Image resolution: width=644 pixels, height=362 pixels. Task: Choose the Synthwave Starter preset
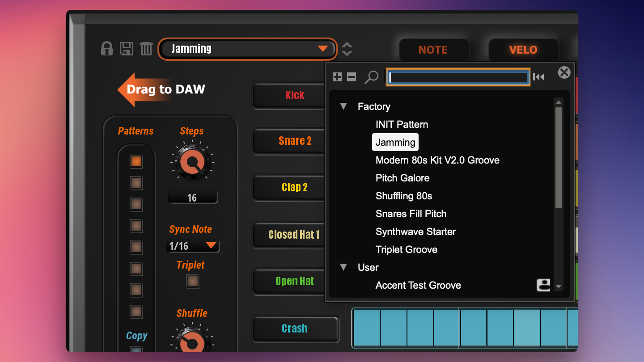pyautogui.click(x=415, y=232)
